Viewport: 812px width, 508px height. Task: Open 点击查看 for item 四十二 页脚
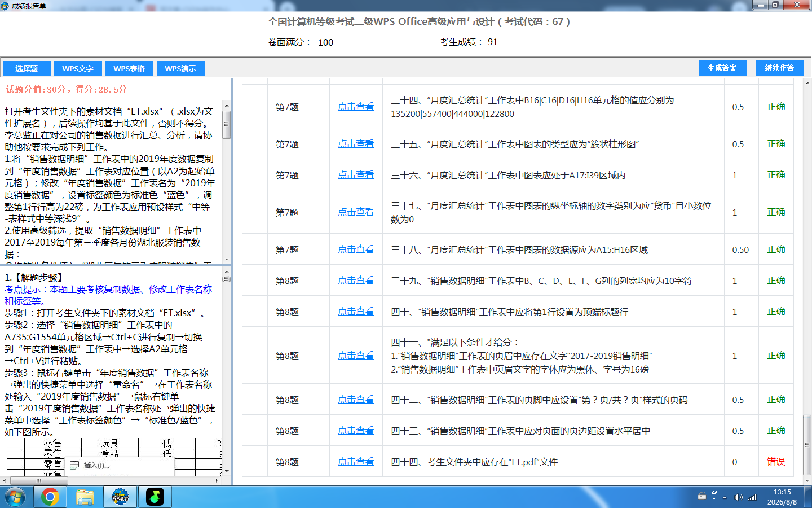[x=356, y=400]
